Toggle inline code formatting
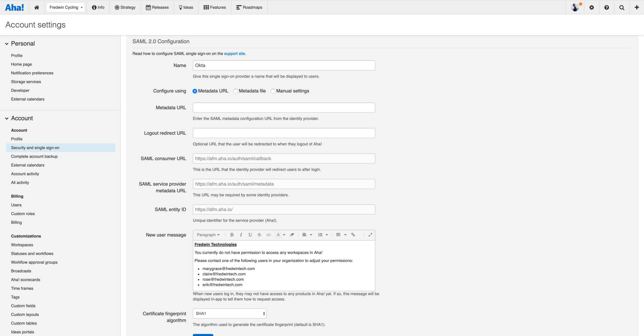This screenshot has width=644, height=336. pos(269,235)
